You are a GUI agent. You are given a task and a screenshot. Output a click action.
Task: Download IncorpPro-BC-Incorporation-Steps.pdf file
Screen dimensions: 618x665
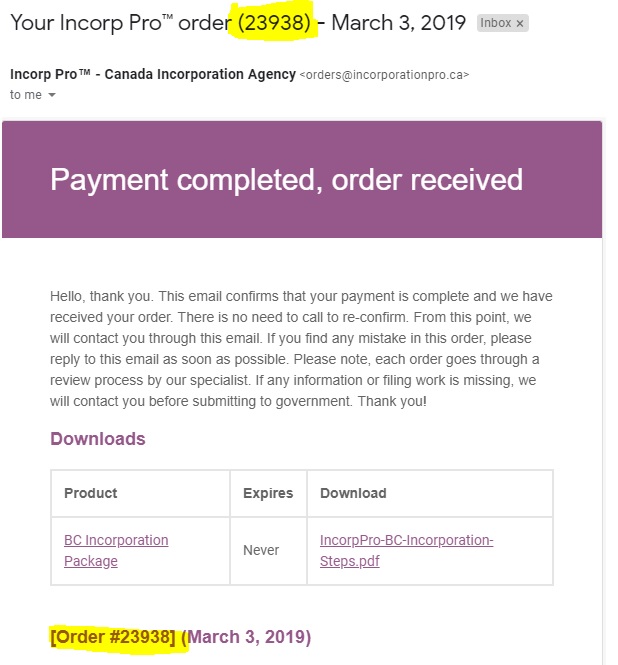tap(406, 550)
